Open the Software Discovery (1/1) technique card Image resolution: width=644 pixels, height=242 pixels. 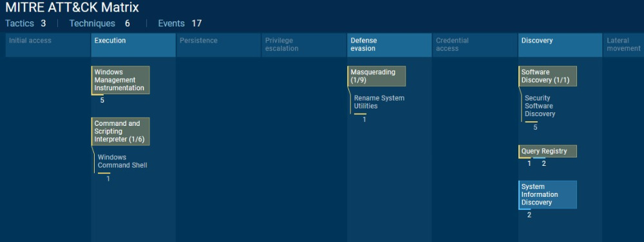(x=547, y=76)
